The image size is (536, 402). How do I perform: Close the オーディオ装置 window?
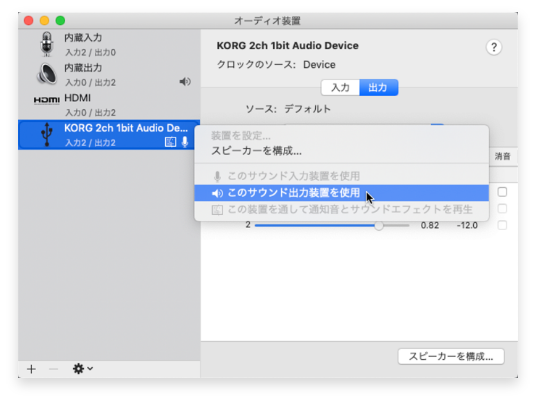click(x=29, y=21)
